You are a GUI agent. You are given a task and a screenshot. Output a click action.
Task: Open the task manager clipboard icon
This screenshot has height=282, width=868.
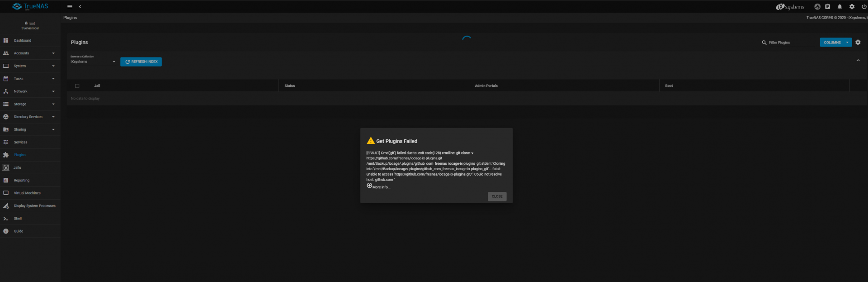(x=827, y=7)
